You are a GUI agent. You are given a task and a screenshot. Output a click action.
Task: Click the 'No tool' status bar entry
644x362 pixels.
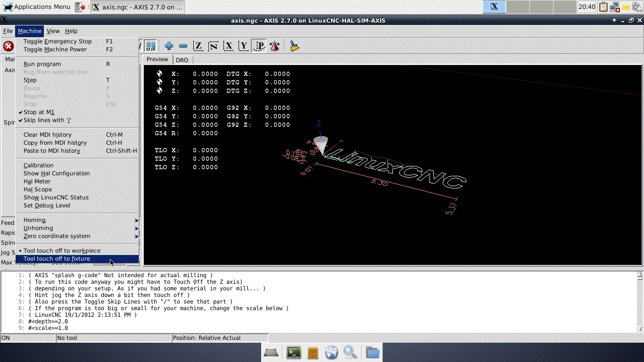(113, 338)
